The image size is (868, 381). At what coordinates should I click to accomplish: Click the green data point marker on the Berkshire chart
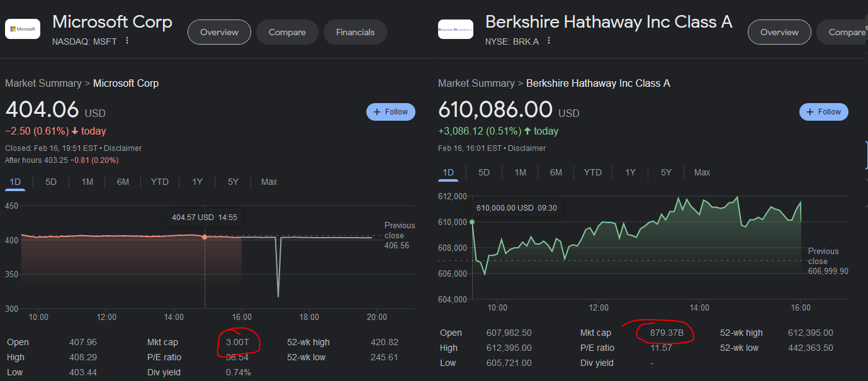point(472,222)
